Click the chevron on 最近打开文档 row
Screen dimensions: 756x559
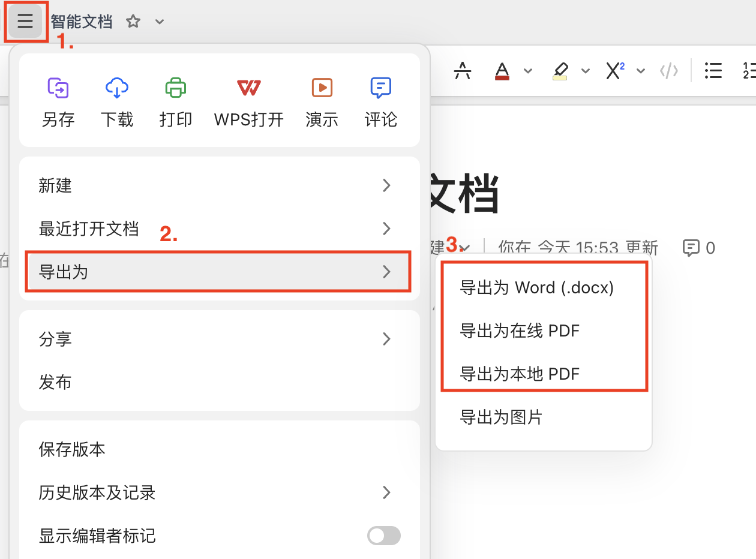386,229
